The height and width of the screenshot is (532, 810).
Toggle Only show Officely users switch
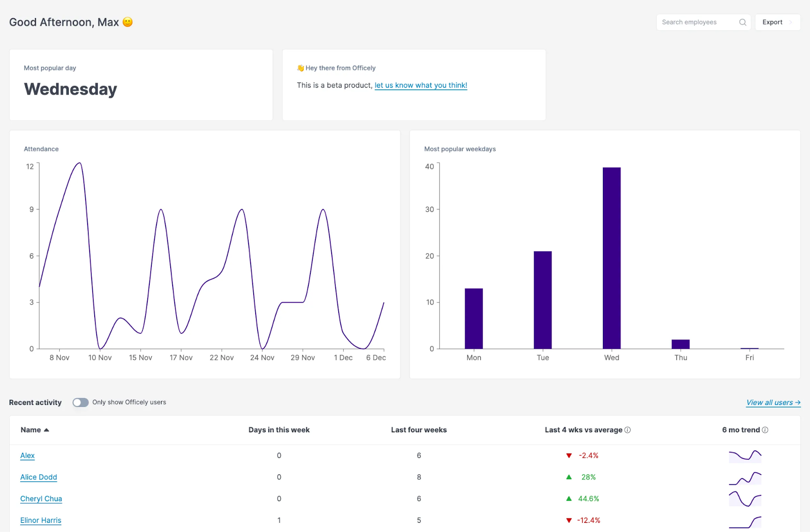coord(80,402)
